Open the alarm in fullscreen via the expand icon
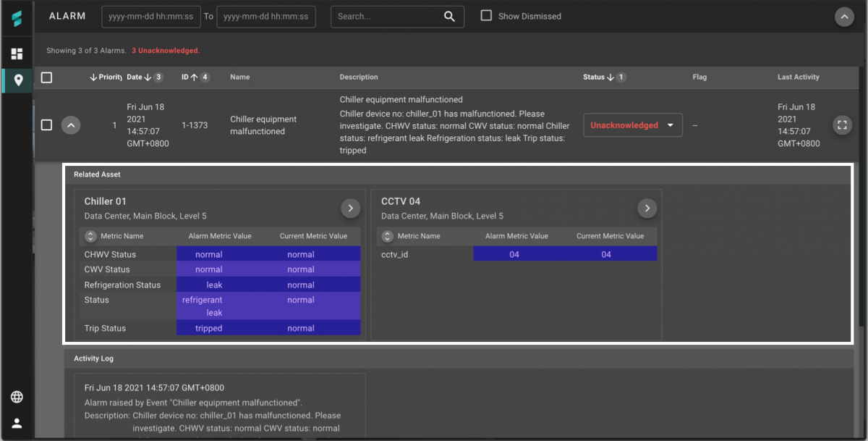The height and width of the screenshot is (441, 868). [842, 125]
